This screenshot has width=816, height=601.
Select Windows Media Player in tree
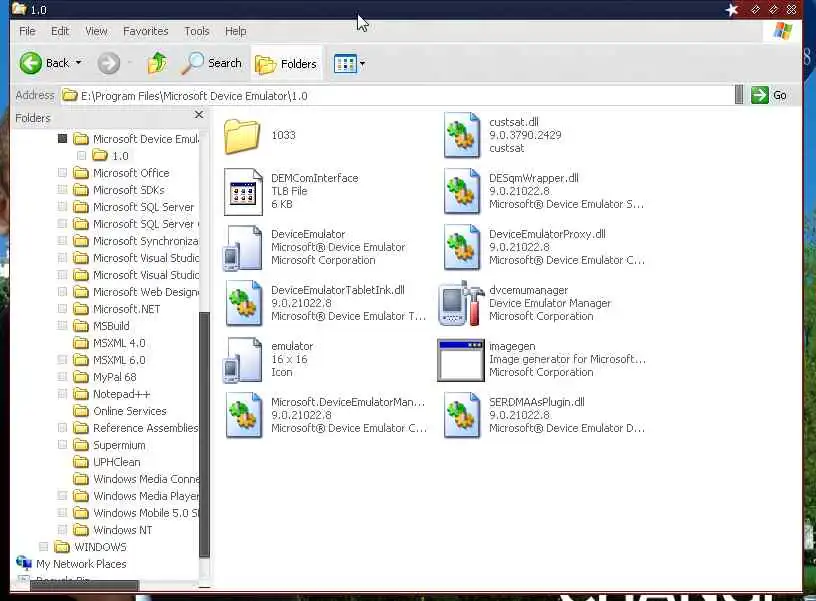coord(146,496)
